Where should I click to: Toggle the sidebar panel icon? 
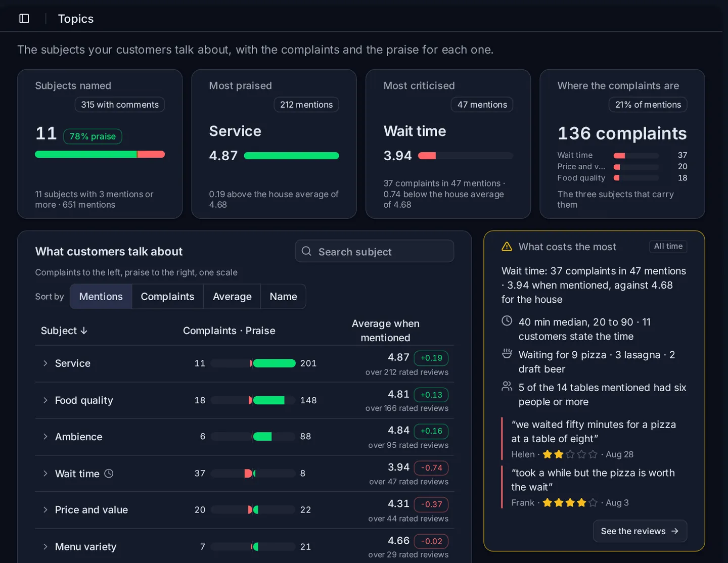pos(24,19)
